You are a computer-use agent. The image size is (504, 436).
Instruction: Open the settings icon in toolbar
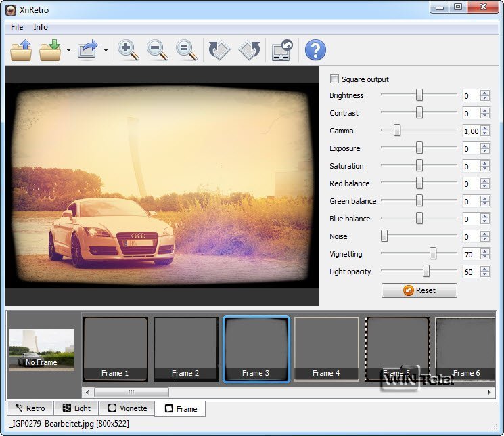point(281,50)
